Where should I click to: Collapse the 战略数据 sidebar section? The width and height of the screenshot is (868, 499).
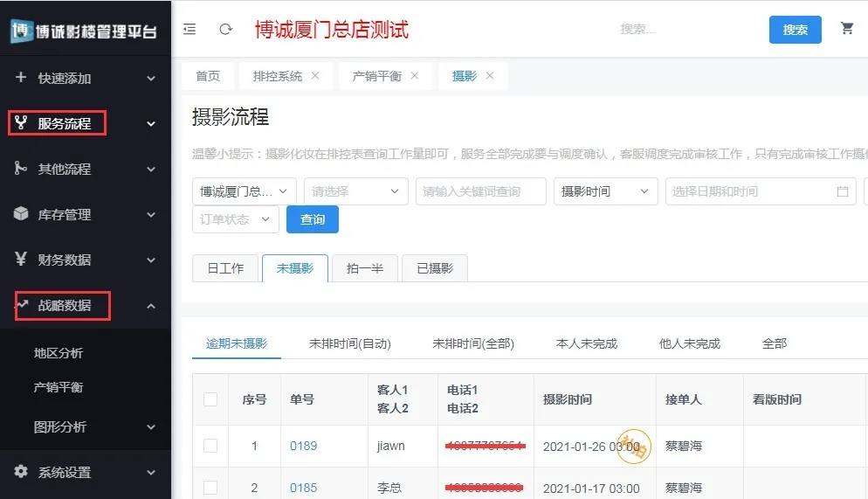pyautogui.click(x=151, y=306)
